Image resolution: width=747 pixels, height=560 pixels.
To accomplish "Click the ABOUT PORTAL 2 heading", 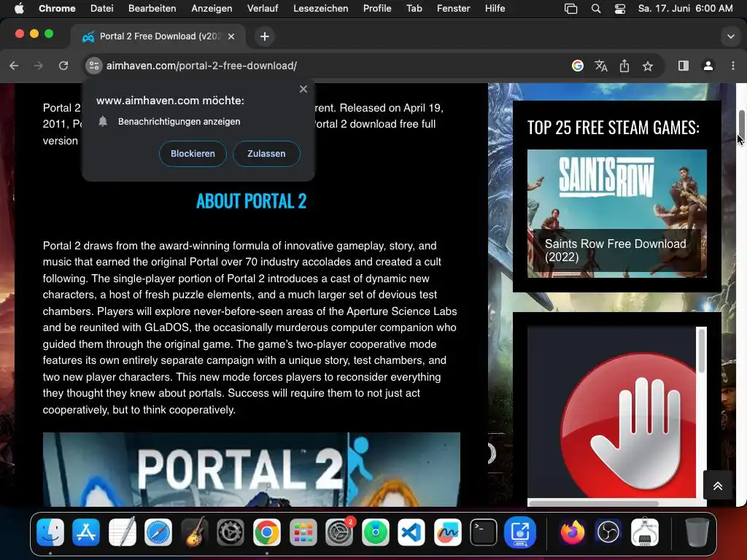I will [x=252, y=201].
